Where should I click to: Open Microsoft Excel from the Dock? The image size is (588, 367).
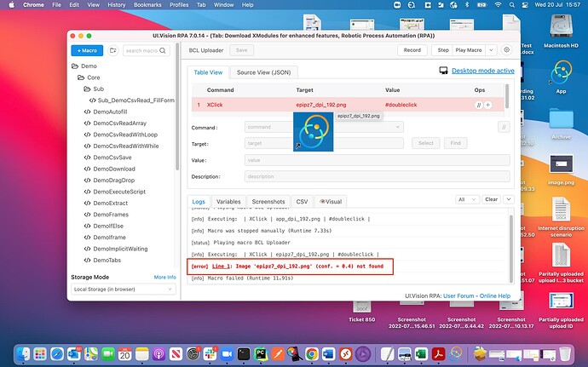[x=421, y=354]
